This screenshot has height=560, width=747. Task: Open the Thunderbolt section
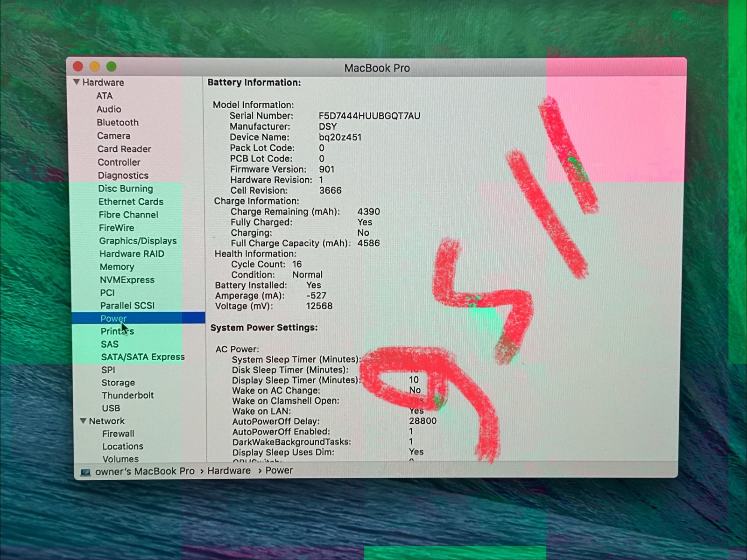pos(128,395)
